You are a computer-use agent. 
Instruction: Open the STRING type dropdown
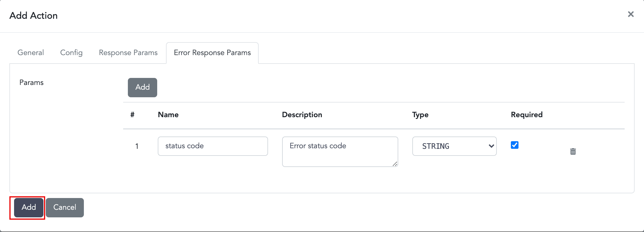coord(454,146)
